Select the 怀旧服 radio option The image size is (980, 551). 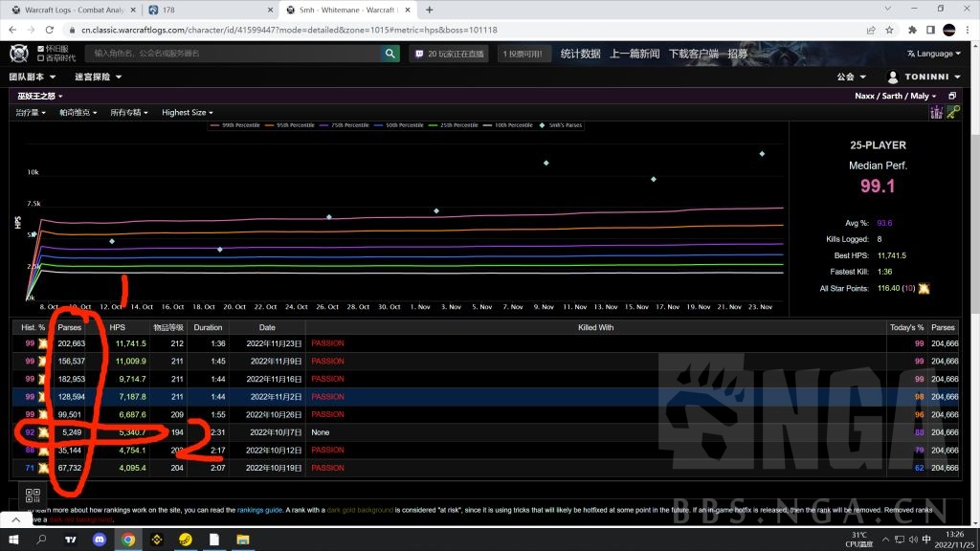[40, 49]
